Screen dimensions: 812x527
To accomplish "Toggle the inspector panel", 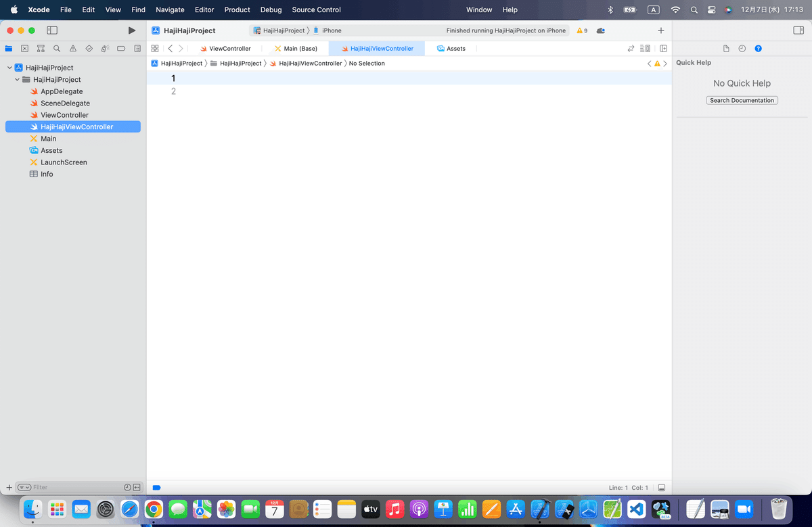I will tap(798, 30).
